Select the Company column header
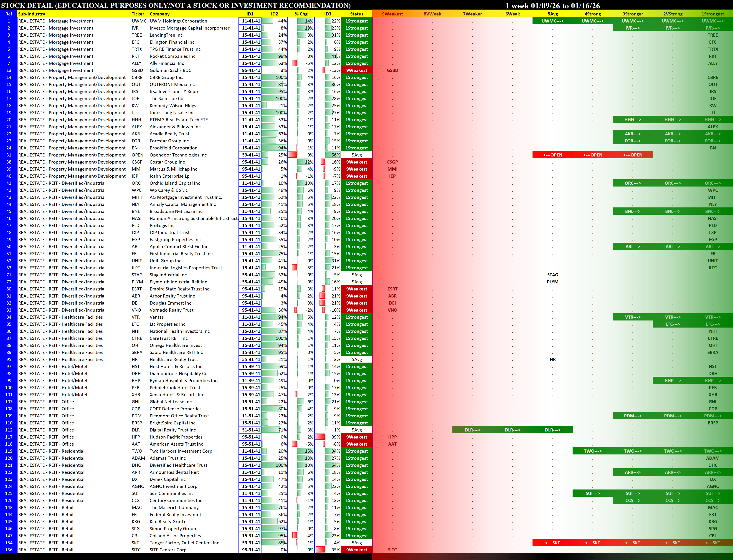This screenshot has height=560, width=733. pyautogui.click(x=159, y=14)
